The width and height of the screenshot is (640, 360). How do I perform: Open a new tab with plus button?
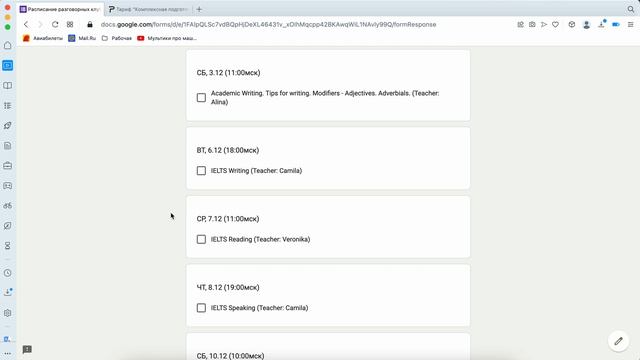tap(199, 9)
